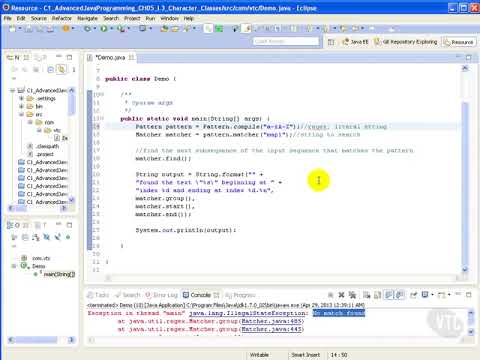The image size is (480, 360).
Task: Open the Window menu
Action: (169, 18)
